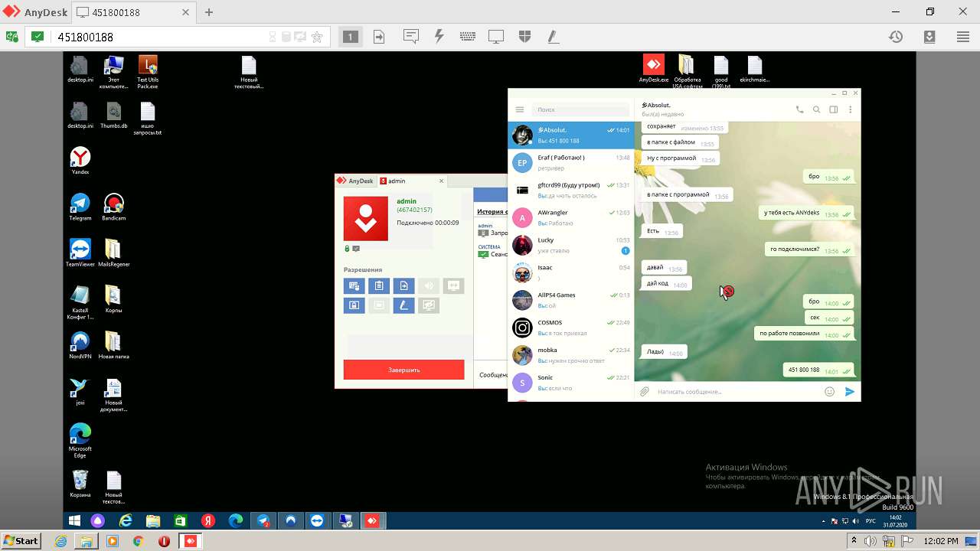Click Telegram Поиск search field
The image size is (980, 551).
[x=581, y=110]
